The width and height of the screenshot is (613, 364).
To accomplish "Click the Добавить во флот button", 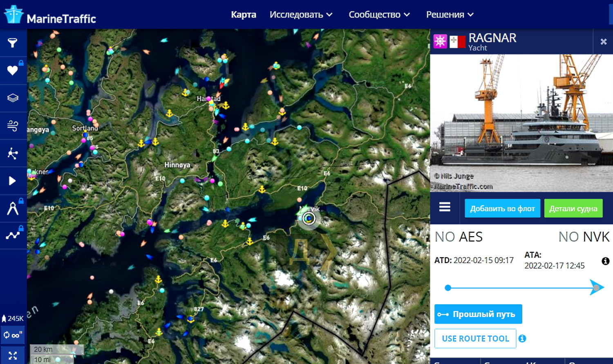I will tap(502, 208).
